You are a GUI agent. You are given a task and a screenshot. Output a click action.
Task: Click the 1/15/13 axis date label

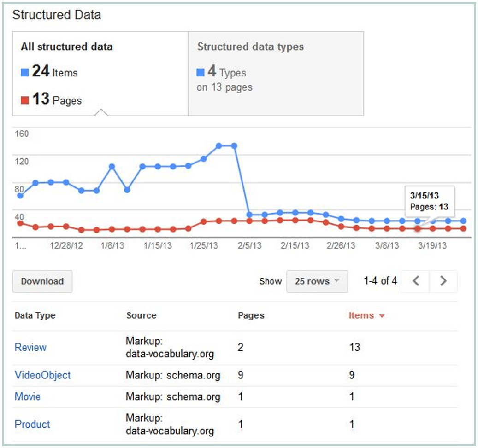tap(158, 245)
